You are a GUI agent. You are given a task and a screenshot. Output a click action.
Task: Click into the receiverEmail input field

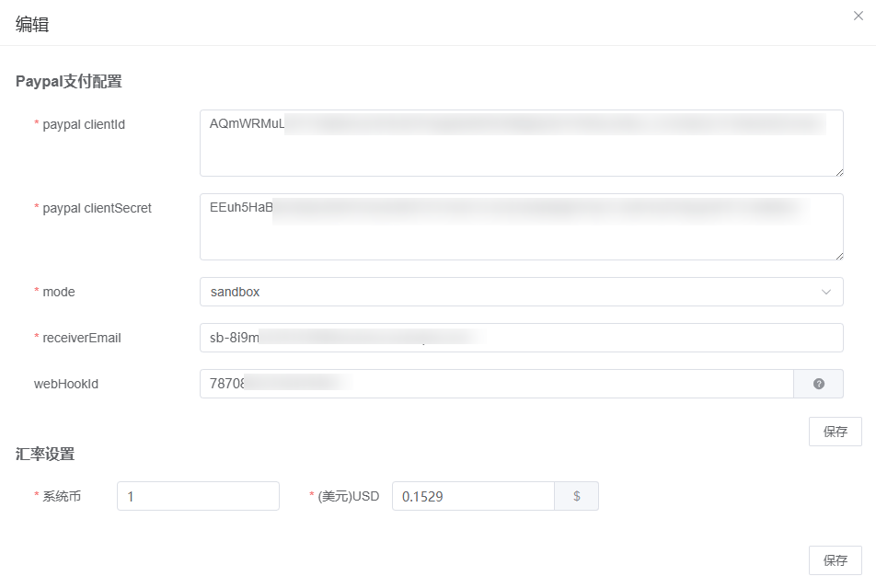521,338
